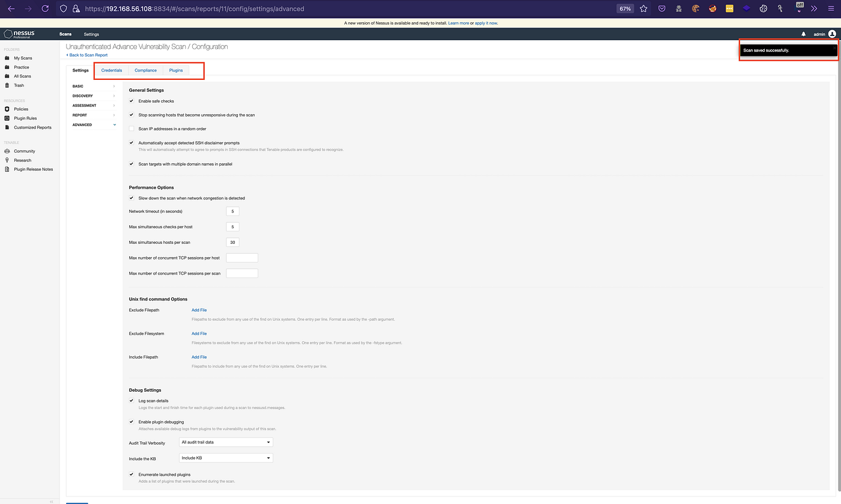
Task: Expand the DISCOVERY settings section
Action: (x=94, y=96)
